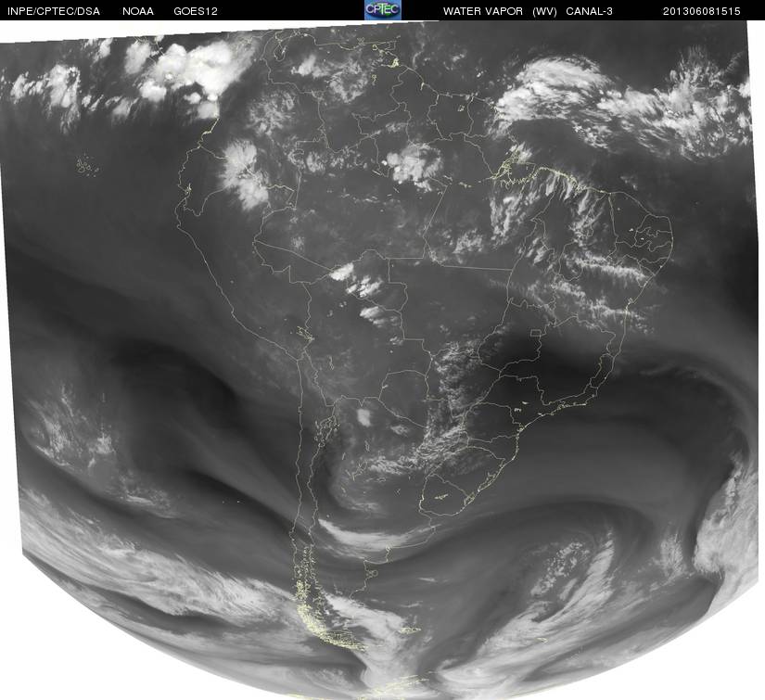The width and height of the screenshot is (765, 700).
Task: Click the water vapor satellite image
Action: coord(382,360)
